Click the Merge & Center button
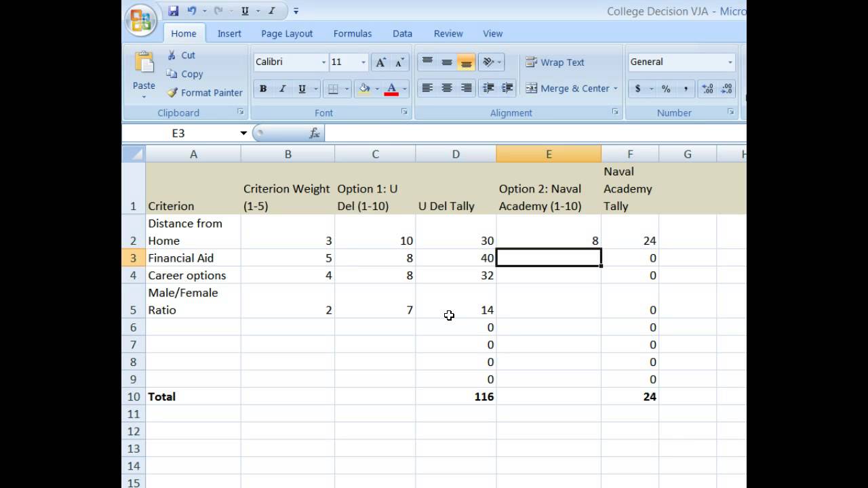The height and width of the screenshot is (488, 868). (x=567, y=89)
